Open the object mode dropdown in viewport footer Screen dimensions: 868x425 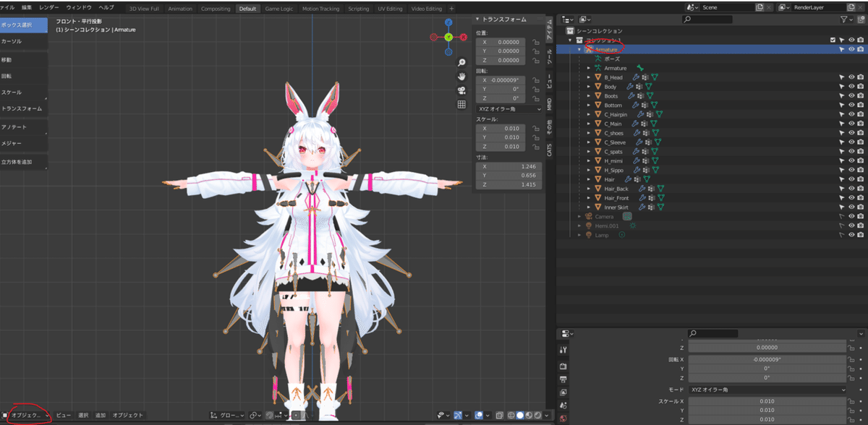[25, 416]
